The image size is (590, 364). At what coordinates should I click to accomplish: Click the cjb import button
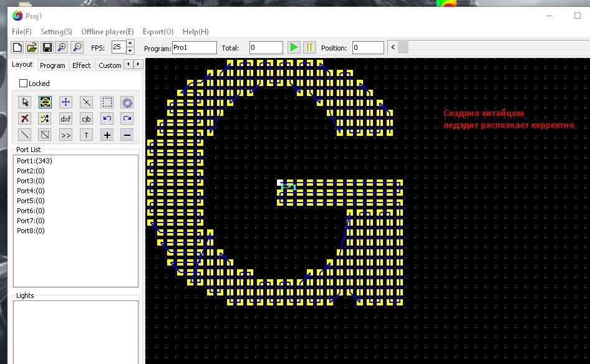(x=86, y=119)
